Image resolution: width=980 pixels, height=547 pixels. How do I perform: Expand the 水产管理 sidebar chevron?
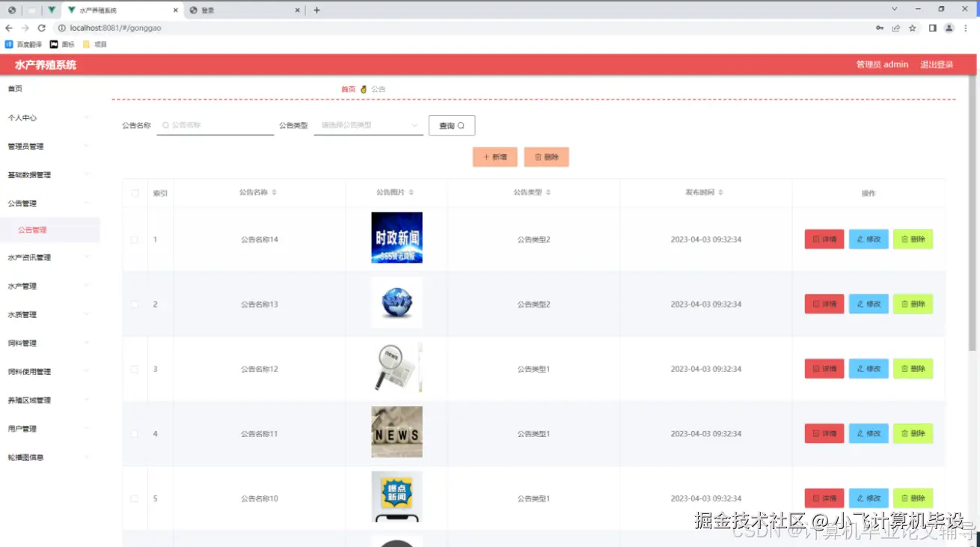click(87, 286)
